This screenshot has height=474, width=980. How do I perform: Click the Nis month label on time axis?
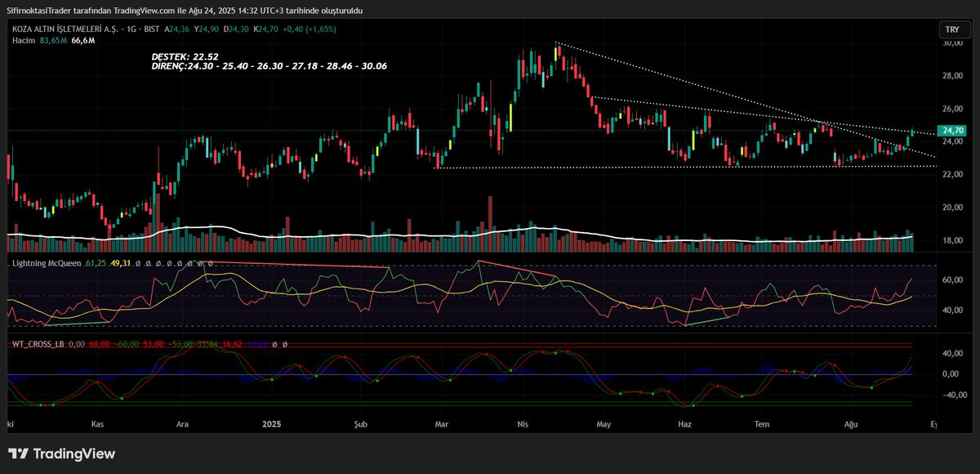click(523, 425)
